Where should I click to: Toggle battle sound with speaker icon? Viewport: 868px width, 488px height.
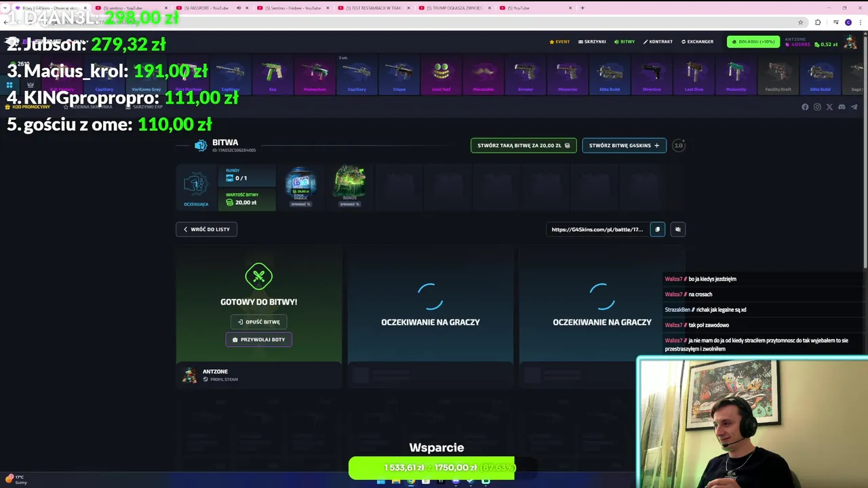677,229
